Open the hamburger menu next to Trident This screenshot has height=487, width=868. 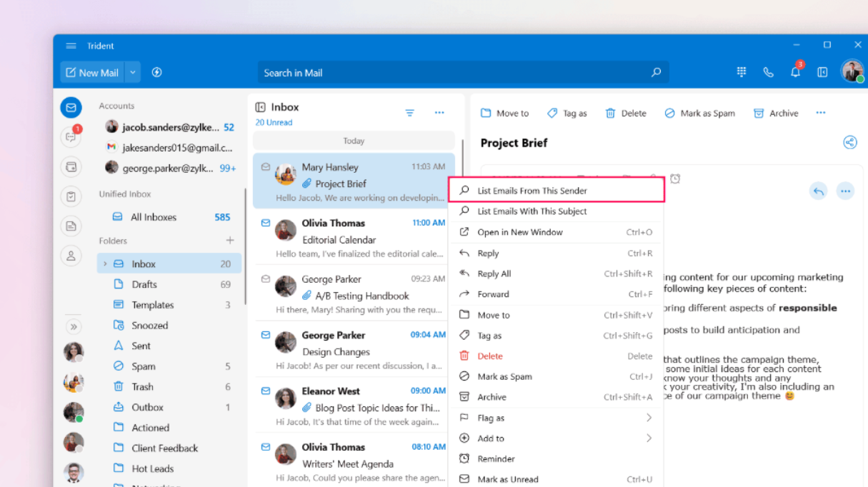tap(71, 46)
